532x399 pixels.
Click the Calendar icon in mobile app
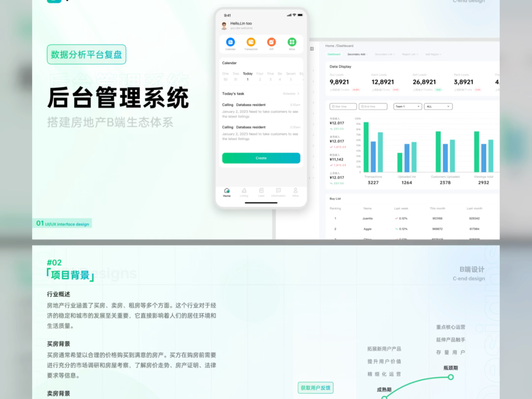231,42
